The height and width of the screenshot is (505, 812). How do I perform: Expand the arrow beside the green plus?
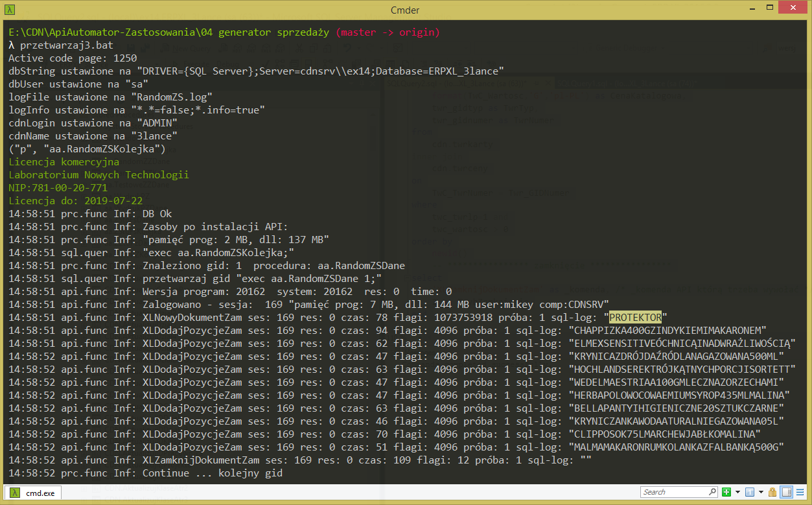pos(737,492)
